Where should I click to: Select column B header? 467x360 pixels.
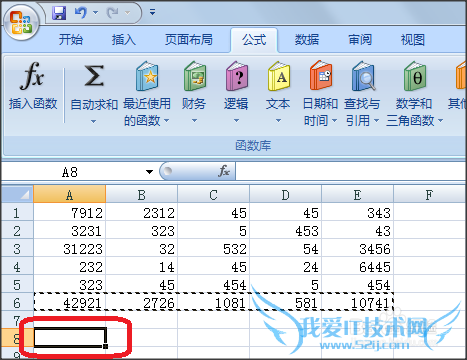coord(141,194)
